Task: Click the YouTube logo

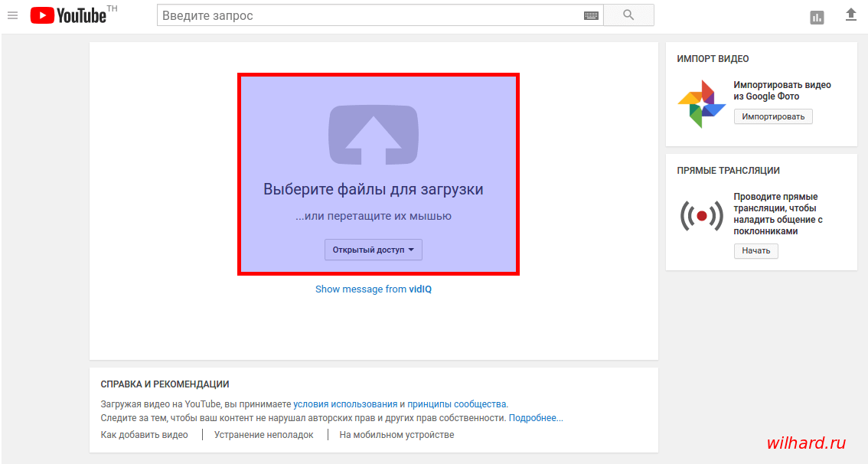Action: point(67,15)
